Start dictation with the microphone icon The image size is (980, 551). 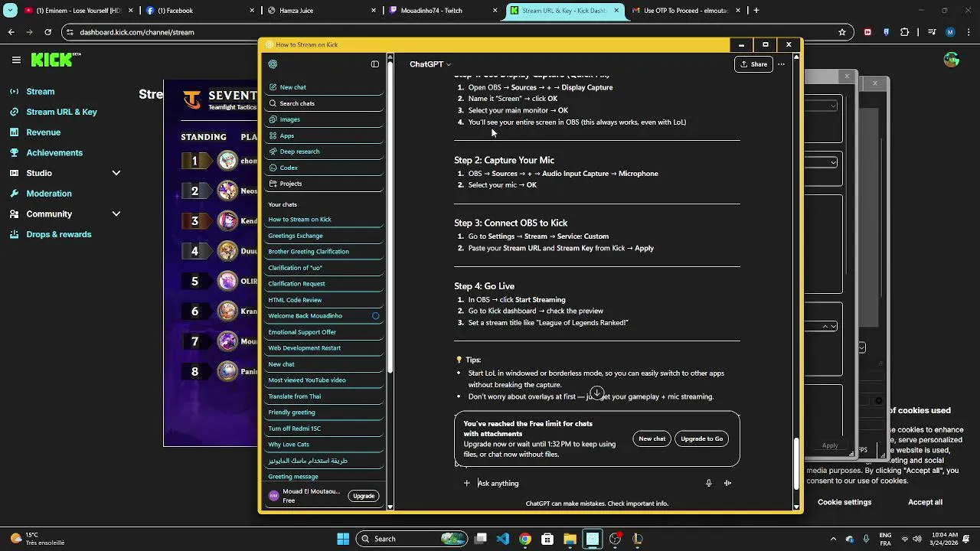click(x=708, y=483)
